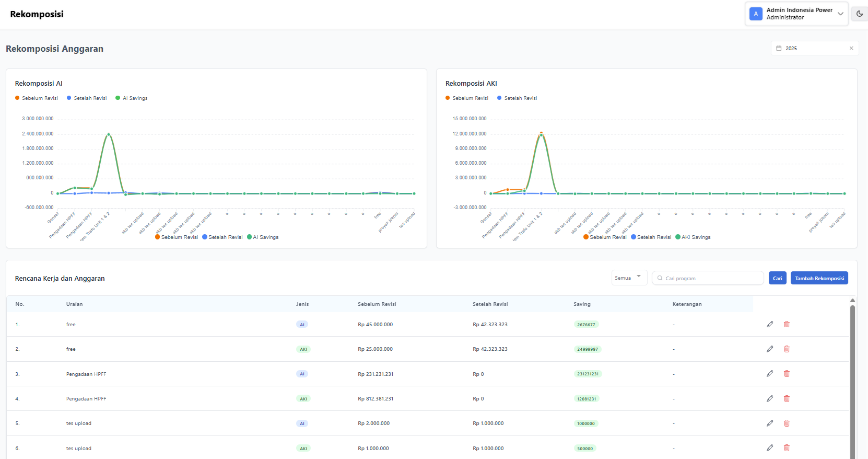Delete row 6 'tes upload' entry
The image size is (868, 459).
coord(787,448)
